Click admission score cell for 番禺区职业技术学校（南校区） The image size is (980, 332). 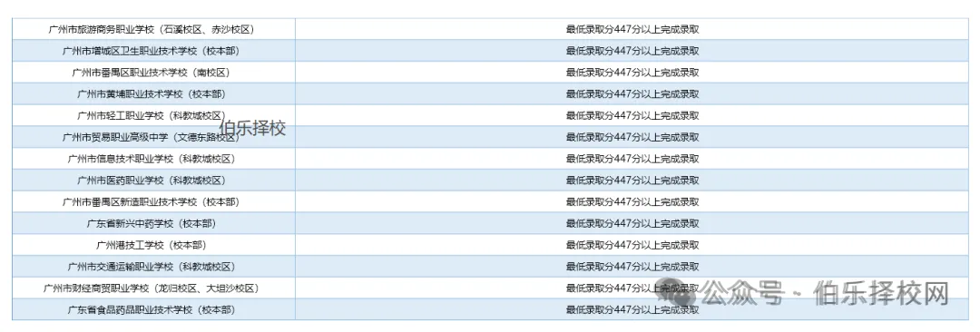(632, 73)
